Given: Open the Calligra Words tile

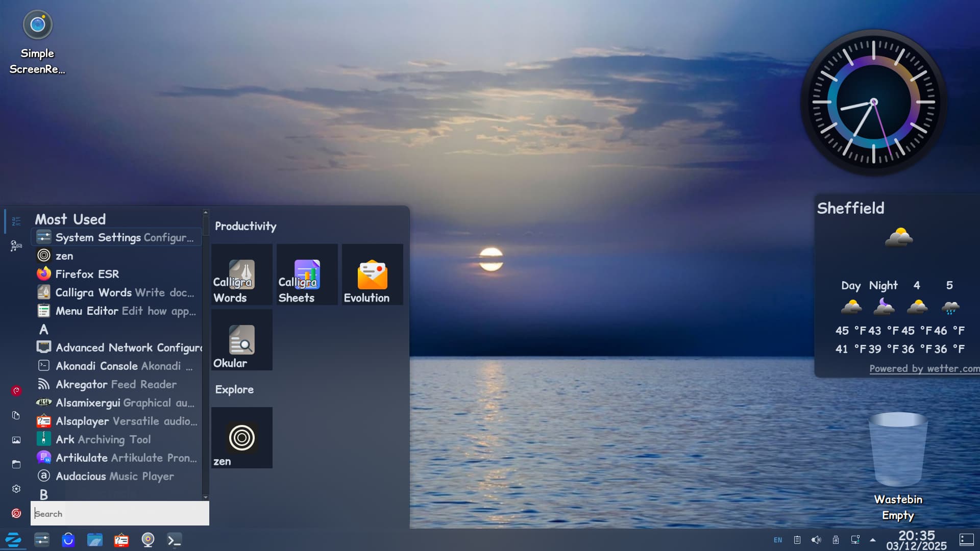Looking at the screenshot, I should (241, 275).
